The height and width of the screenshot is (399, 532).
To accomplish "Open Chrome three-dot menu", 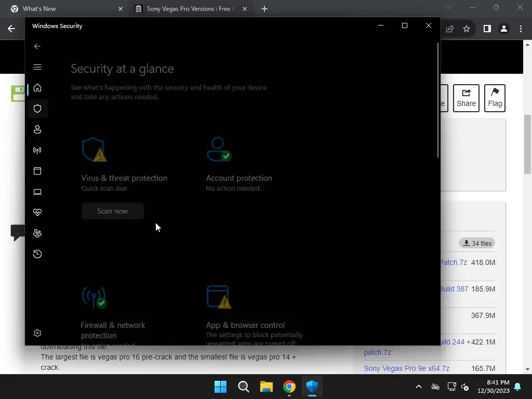I will point(521,29).
